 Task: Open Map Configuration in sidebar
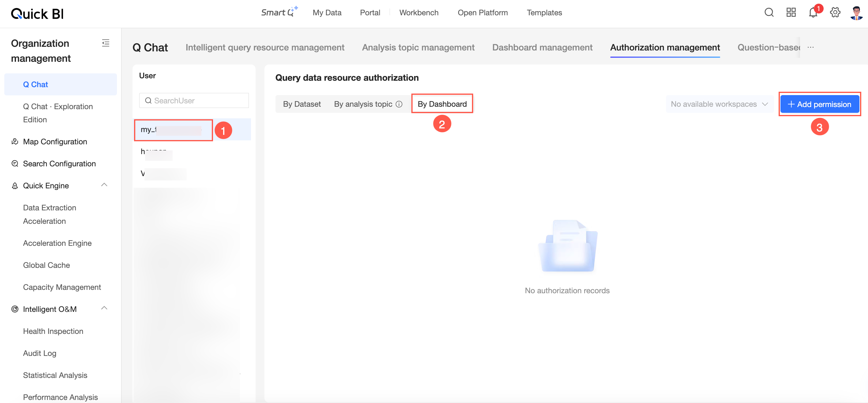coord(55,141)
